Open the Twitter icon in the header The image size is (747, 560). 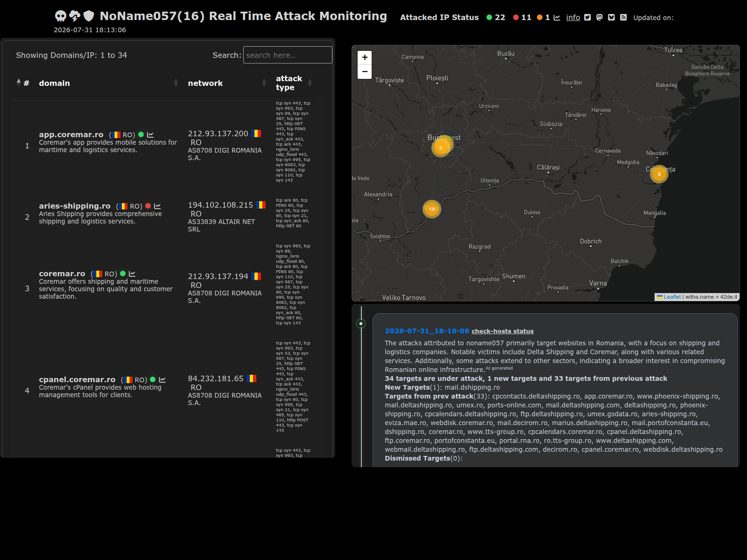click(x=587, y=17)
